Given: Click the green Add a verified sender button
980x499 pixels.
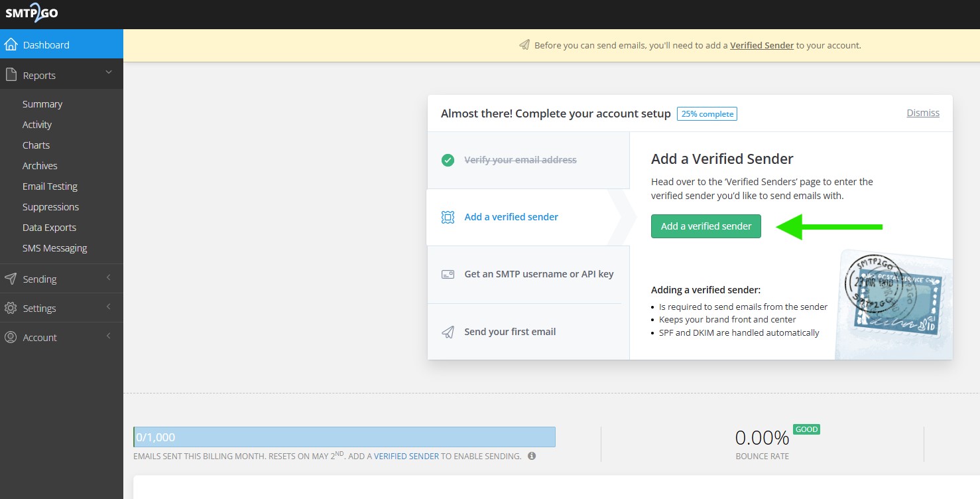Looking at the screenshot, I should click(705, 226).
